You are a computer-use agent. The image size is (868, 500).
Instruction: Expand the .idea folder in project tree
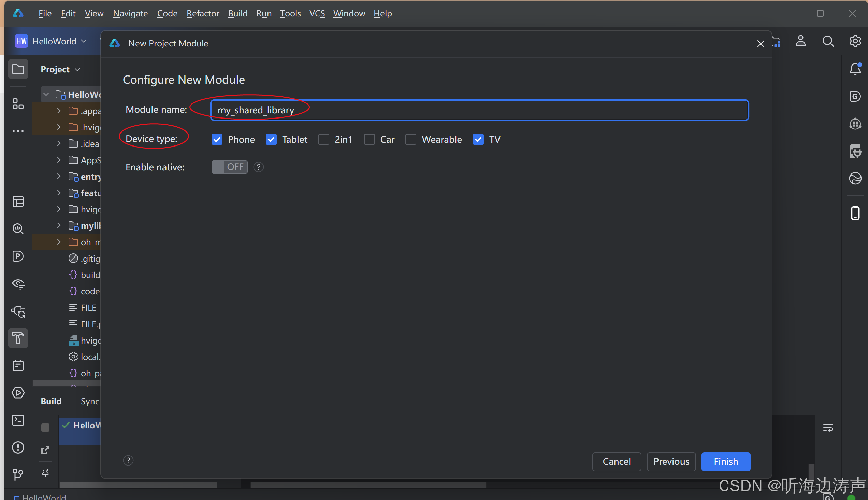[59, 143]
